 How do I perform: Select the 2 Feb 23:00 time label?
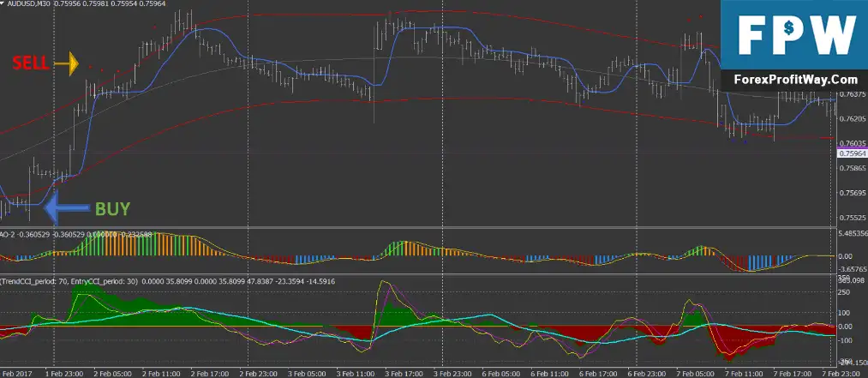pos(259,374)
